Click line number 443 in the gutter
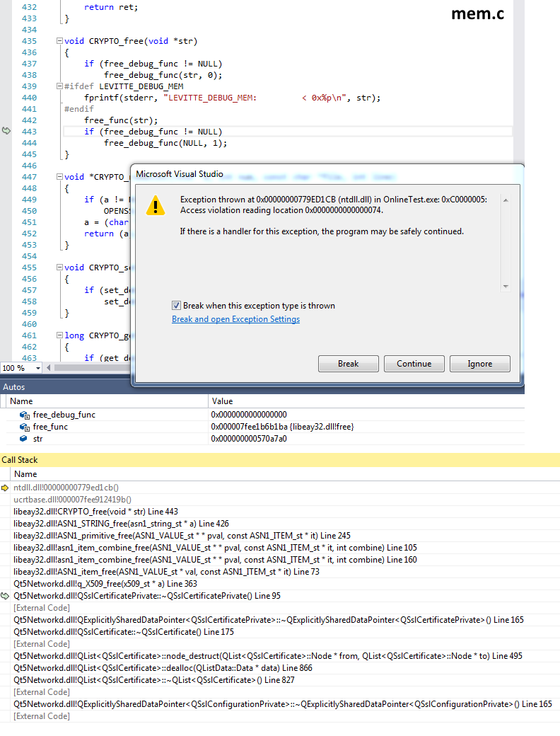 coord(29,132)
